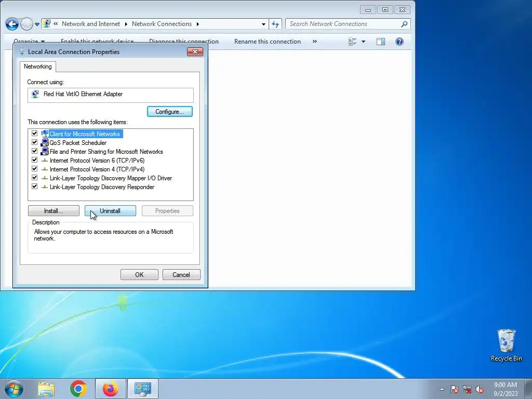Click the Configure button
Viewport: 532px width, 399px height.
(170, 112)
